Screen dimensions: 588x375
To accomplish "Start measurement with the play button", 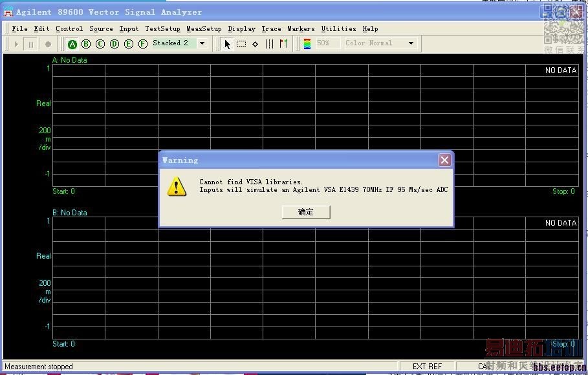I will point(16,44).
